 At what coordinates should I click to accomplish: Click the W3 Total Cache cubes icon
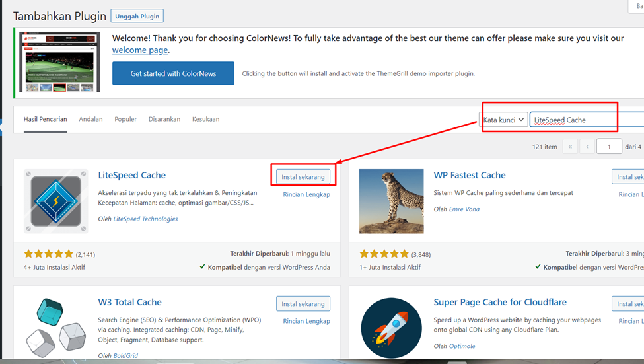tap(56, 327)
